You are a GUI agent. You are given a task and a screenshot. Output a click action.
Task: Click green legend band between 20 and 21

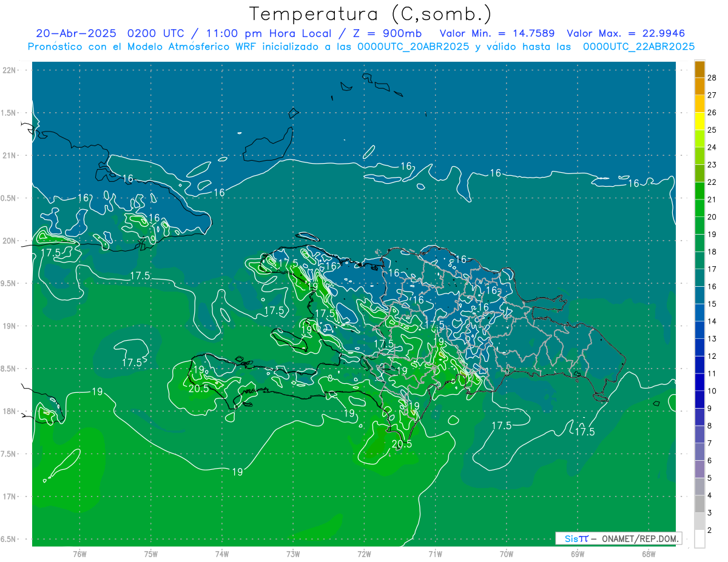point(699,207)
